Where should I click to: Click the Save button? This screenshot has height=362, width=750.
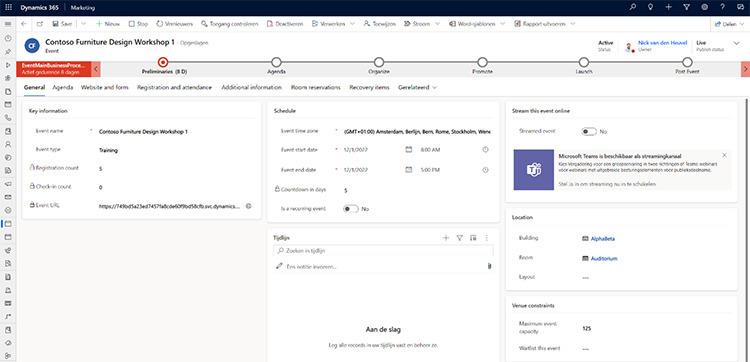(62, 24)
